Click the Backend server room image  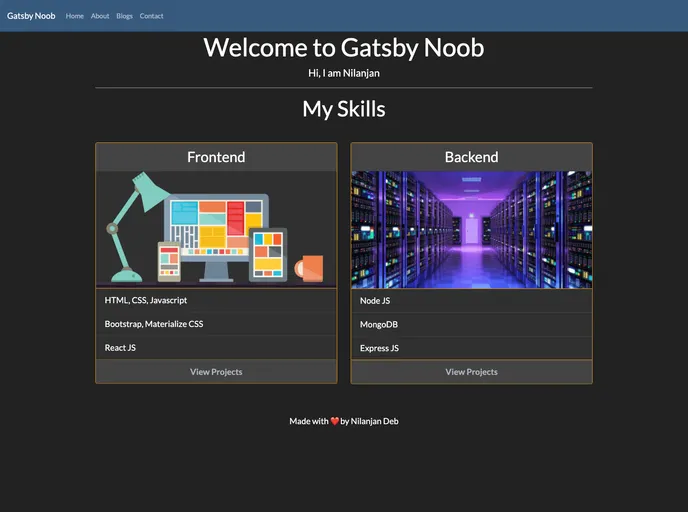coord(471,229)
